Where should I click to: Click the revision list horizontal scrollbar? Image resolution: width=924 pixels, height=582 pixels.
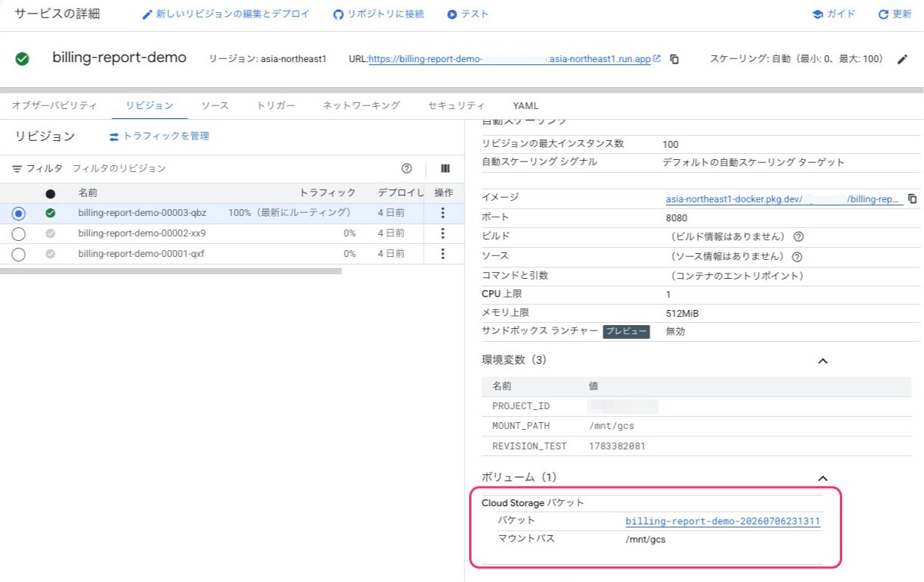(x=171, y=271)
